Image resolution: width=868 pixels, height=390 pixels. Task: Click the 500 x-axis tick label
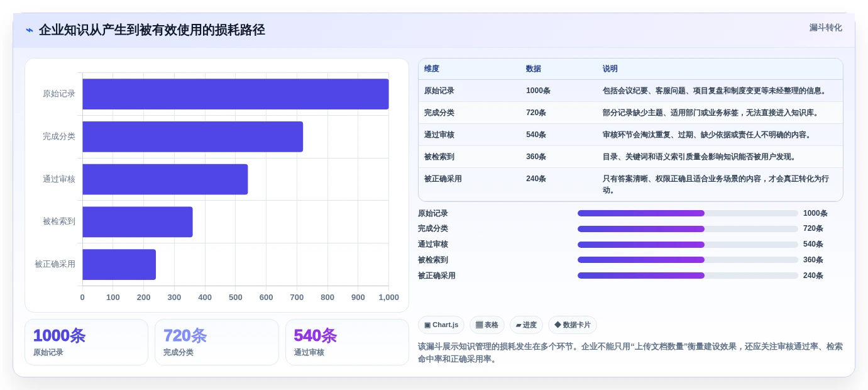(x=236, y=298)
